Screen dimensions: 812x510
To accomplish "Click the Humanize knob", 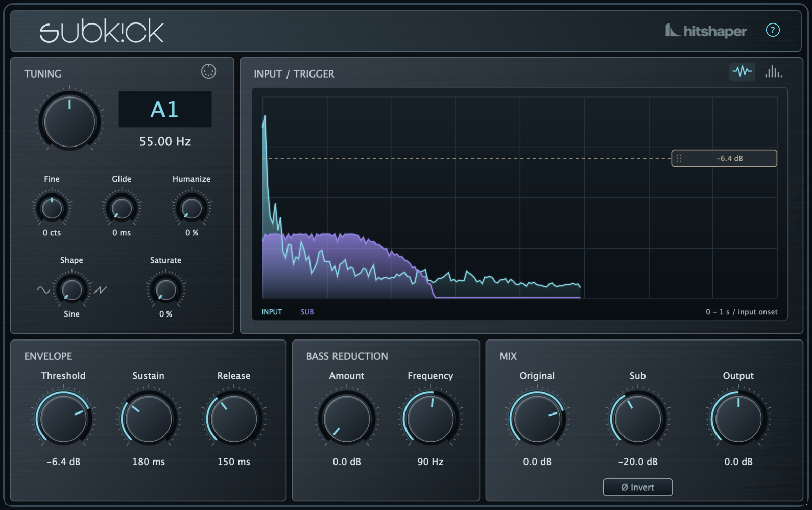I will (x=192, y=208).
